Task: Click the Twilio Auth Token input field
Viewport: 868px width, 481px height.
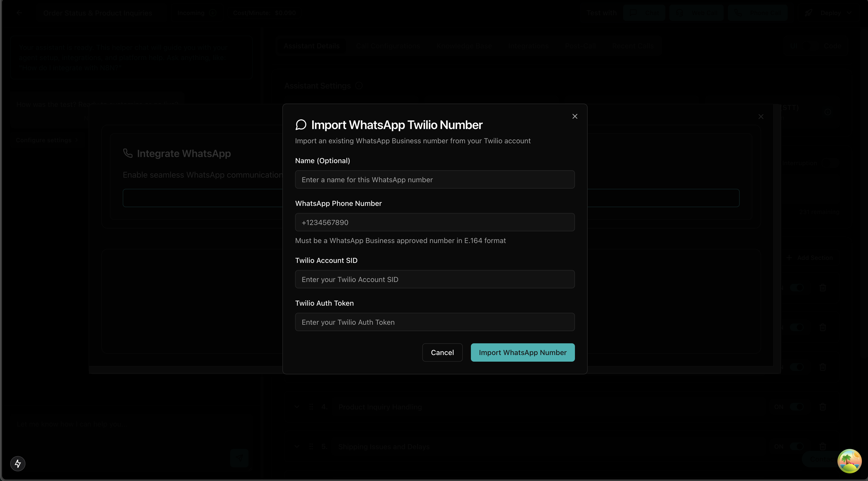Action: coord(434,322)
